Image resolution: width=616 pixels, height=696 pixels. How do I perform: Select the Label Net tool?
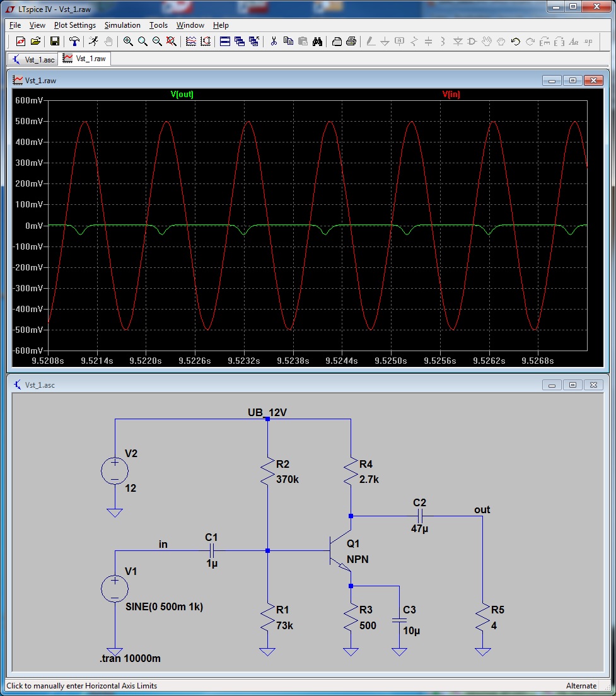(x=400, y=41)
